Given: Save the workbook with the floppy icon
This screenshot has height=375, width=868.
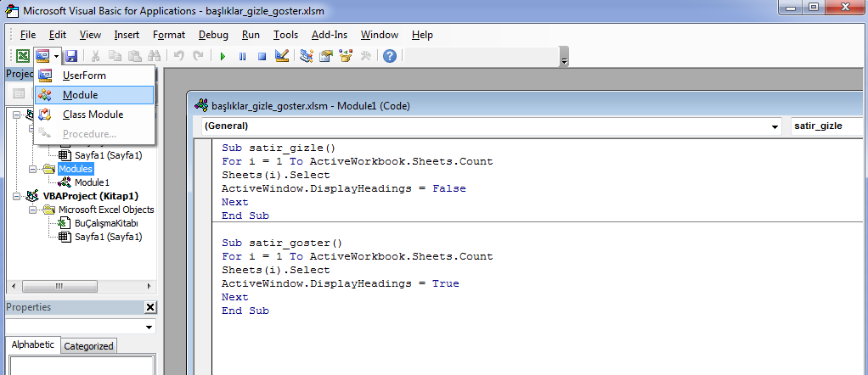Looking at the screenshot, I should point(70,56).
